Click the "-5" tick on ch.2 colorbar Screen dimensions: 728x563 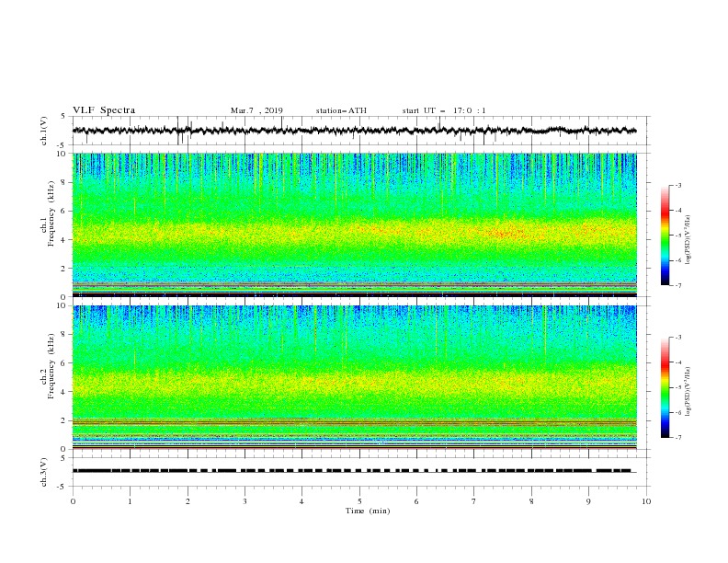678,387
